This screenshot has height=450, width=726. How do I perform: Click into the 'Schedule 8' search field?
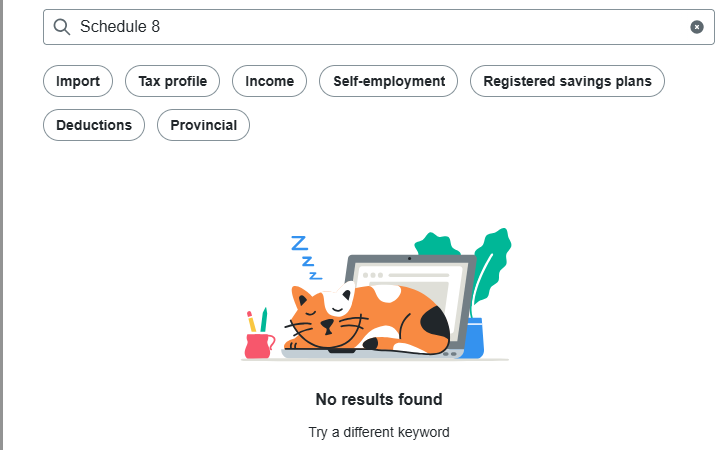380,27
